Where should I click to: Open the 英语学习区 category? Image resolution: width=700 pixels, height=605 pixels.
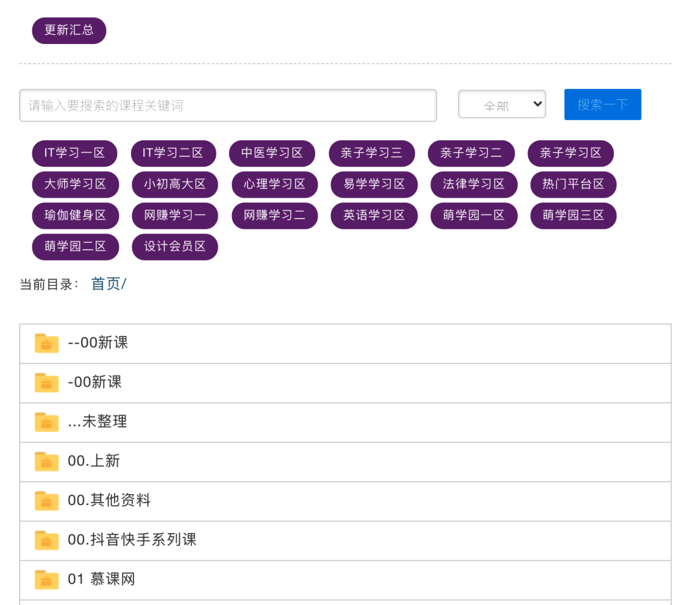point(374,215)
